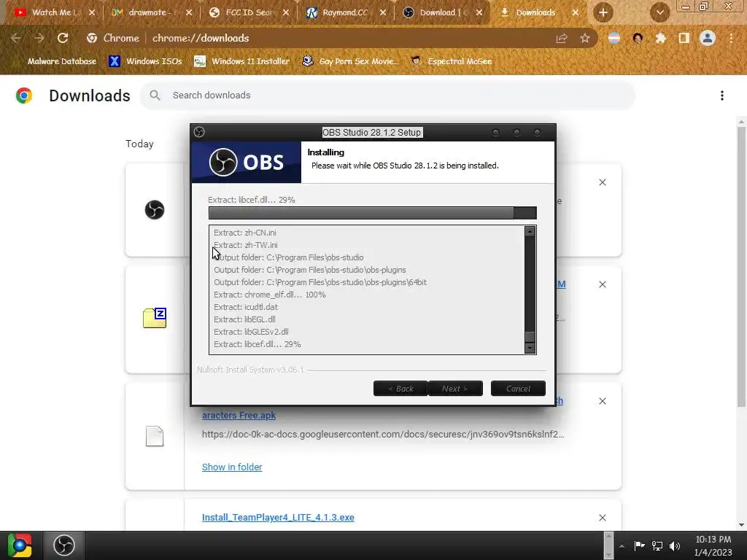This screenshot has width=747, height=560.
Task: Select the 'Extract: icudtl.dat' log line
Action: coord(246,307)
